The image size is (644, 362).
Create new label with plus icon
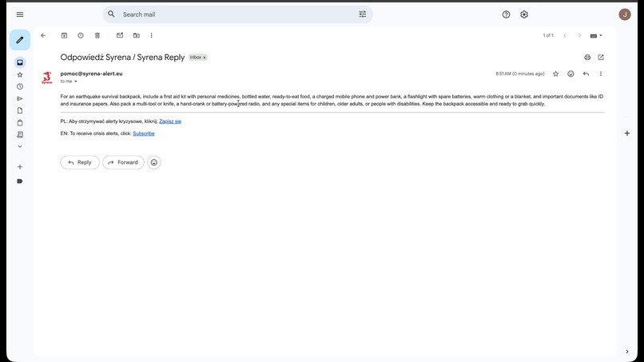20,167
